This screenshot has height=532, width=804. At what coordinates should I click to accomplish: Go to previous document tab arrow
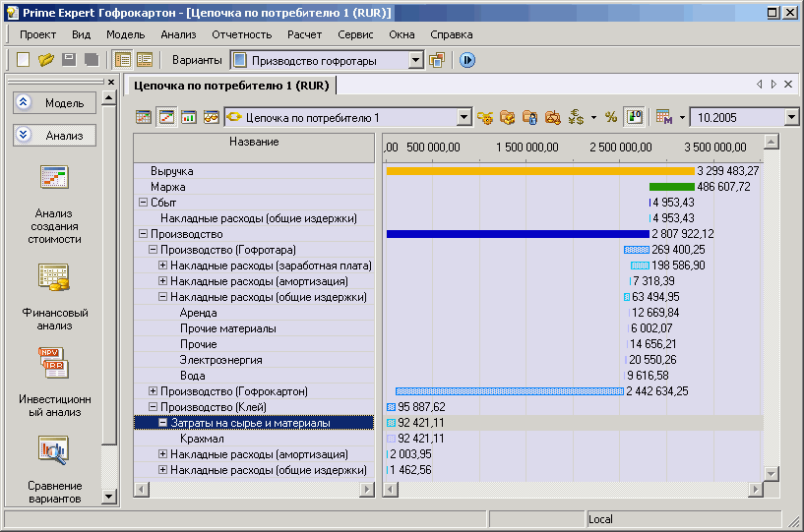760,84
